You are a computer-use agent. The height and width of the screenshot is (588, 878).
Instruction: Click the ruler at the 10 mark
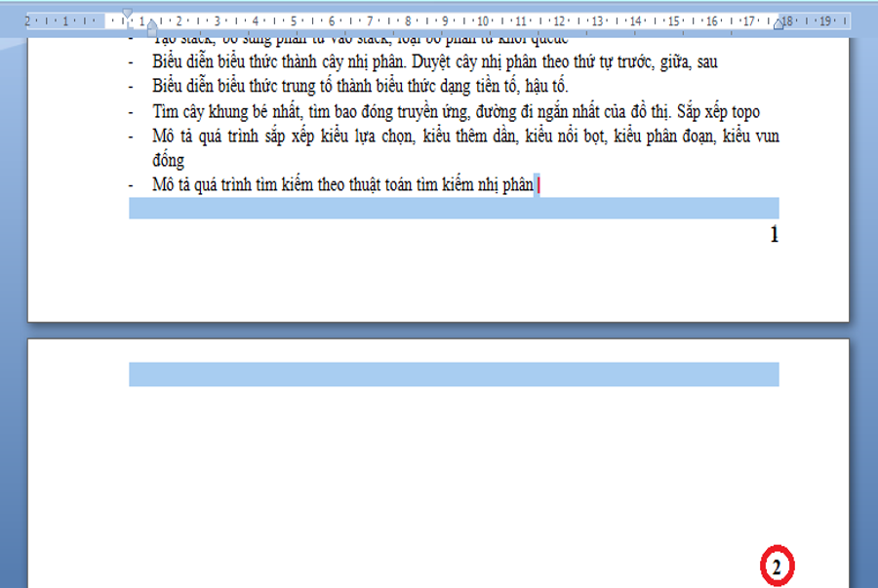[483, 21]
